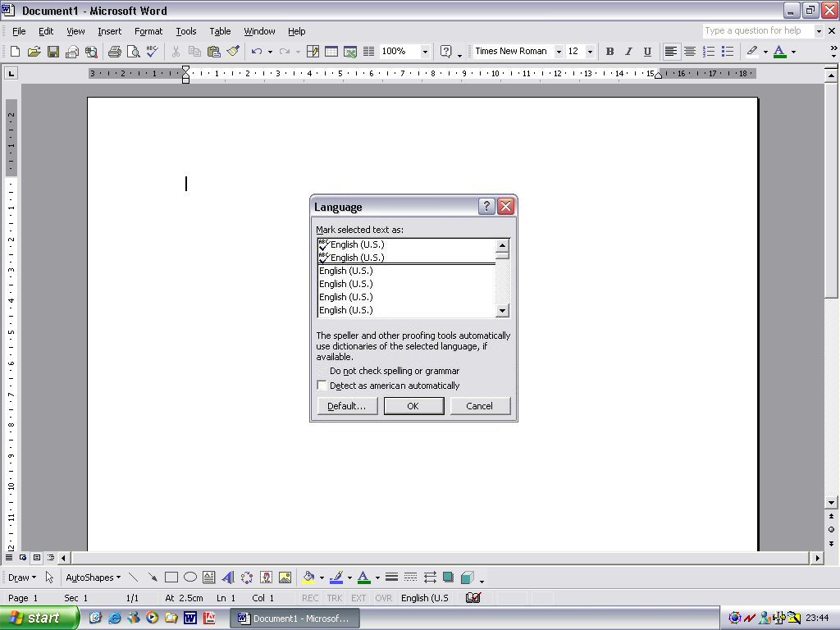Insert a diagram or organization chart

pyautogui.click(x=247, y=577)
